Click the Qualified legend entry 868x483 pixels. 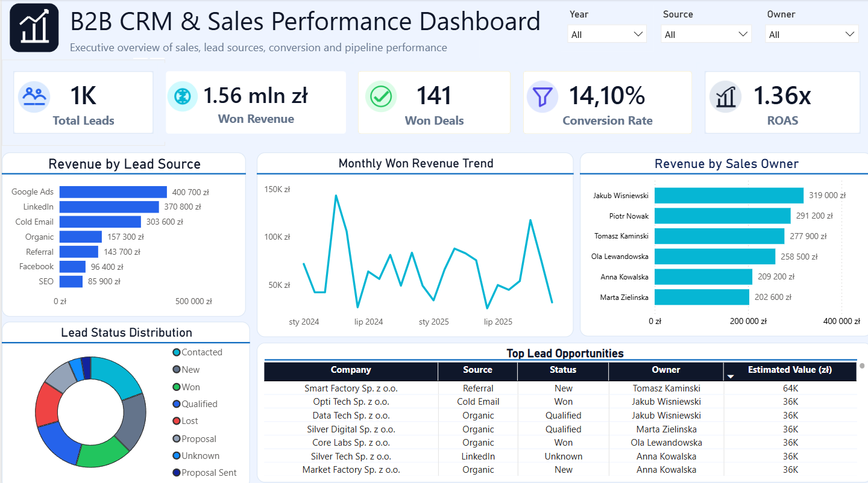coord(195,404)
